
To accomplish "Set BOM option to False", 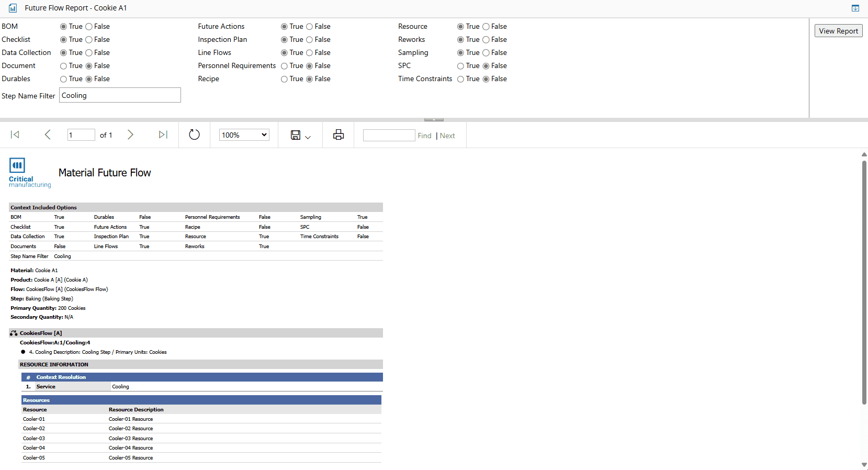I will tap(89, 27).
